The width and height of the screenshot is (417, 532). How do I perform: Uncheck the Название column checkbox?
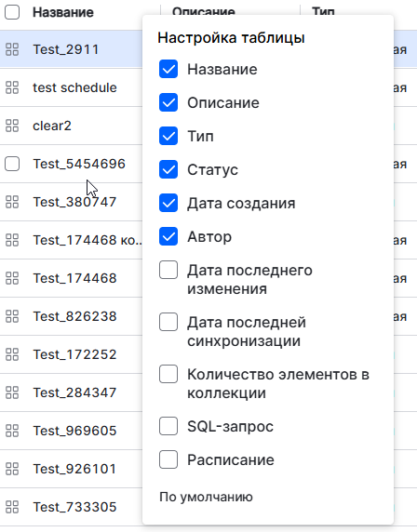[168, 69]
